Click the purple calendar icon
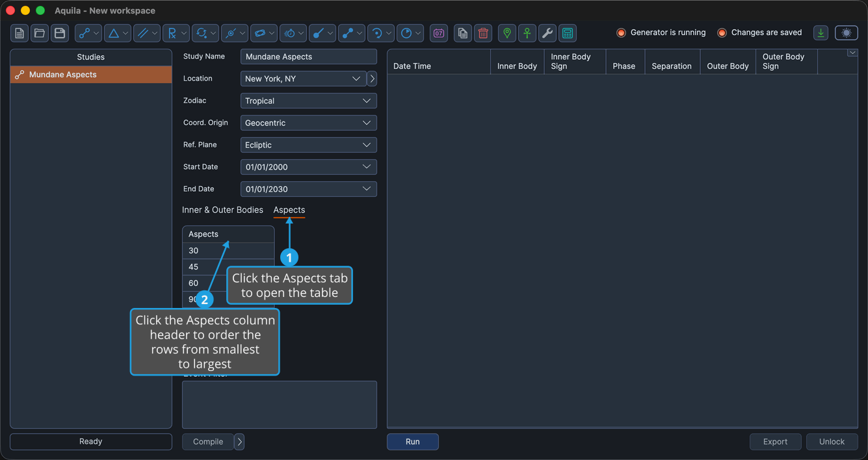Screen dimensions: 868x460 (x=439, y=33)
